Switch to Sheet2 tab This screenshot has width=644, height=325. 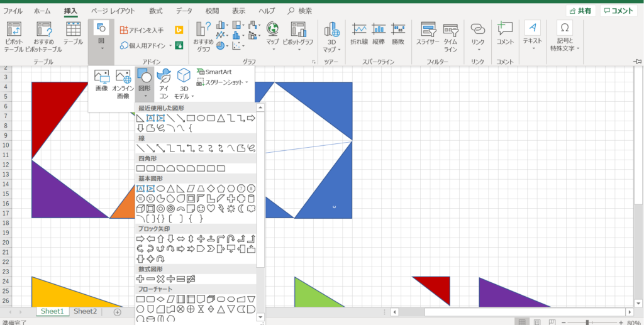point(85,311)
